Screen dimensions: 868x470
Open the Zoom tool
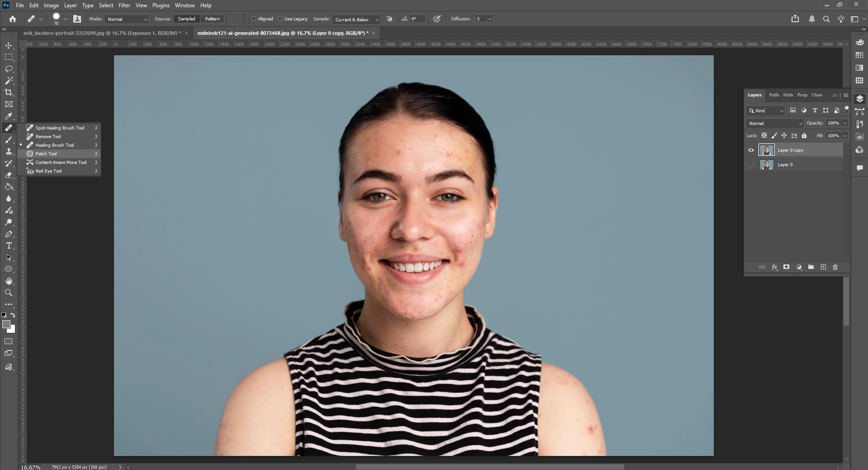[9, 293]
